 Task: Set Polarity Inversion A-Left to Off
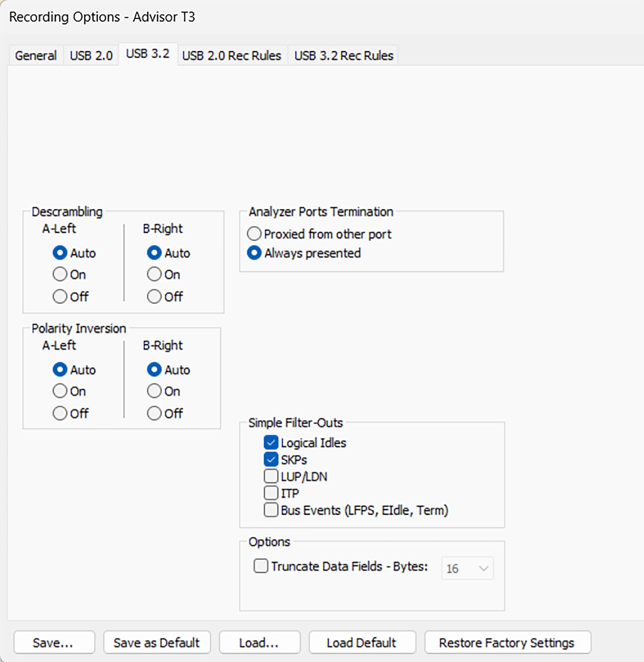[60, 413]
